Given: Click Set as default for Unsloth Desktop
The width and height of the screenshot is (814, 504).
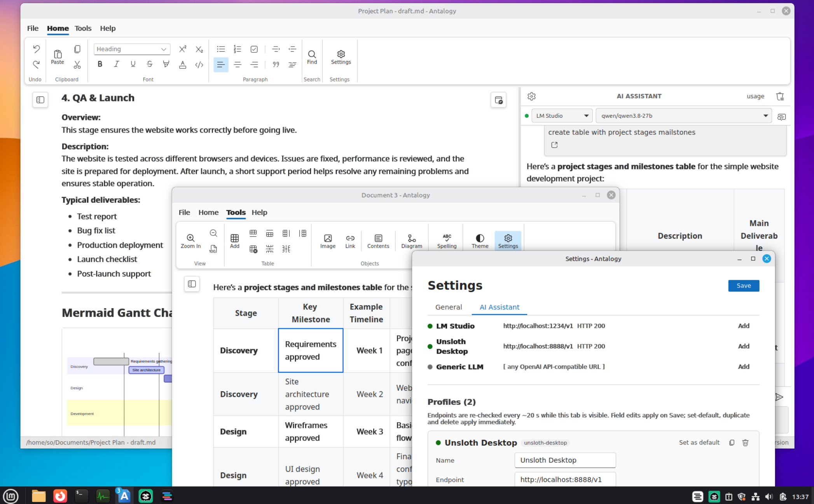Looking at the screenshot, I should (699, 443).
